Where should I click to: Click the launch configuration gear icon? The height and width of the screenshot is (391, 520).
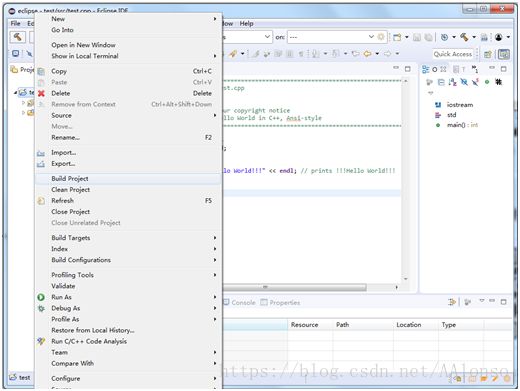pos(381,37)
